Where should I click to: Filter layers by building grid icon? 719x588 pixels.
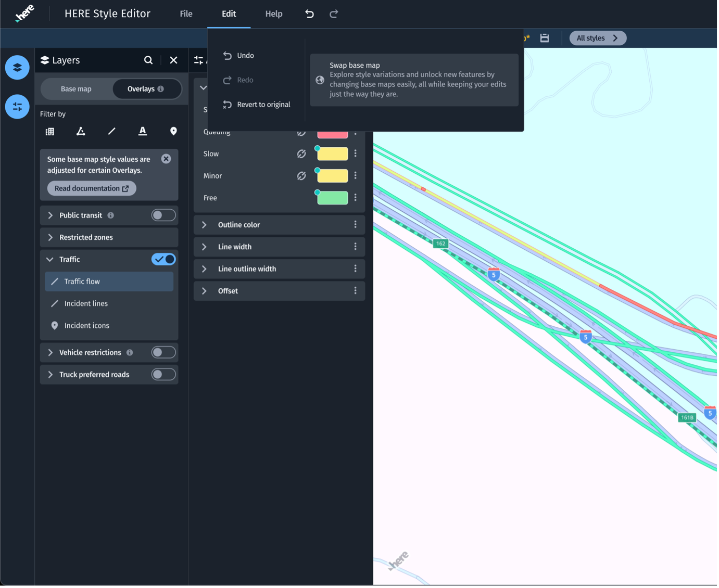[x=50, y=132]
